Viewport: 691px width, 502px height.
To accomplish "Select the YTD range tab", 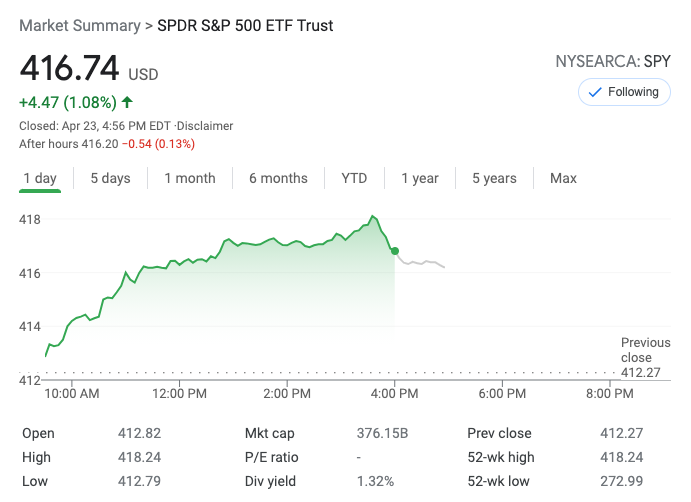I will pyautogui.click(x=354, y=178).
